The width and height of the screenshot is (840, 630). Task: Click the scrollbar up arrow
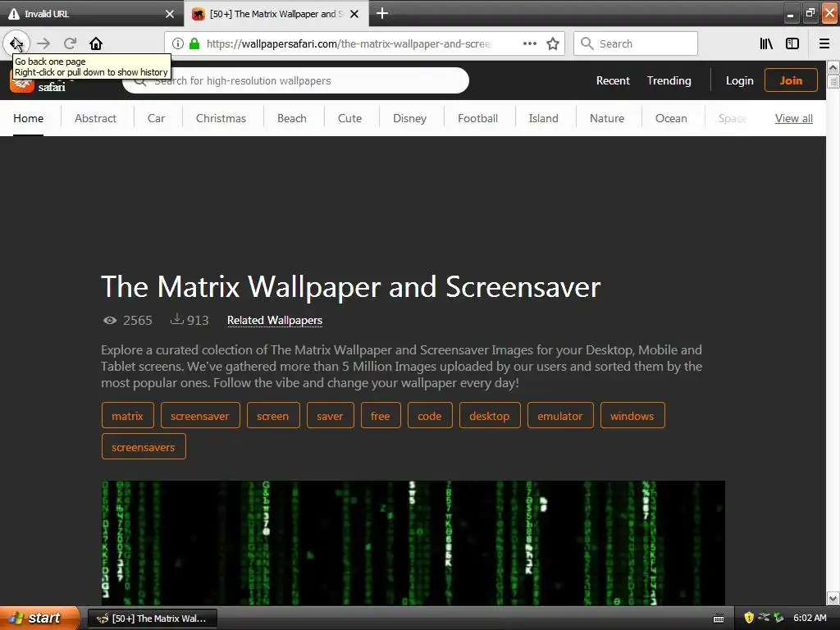pos(833,67)
